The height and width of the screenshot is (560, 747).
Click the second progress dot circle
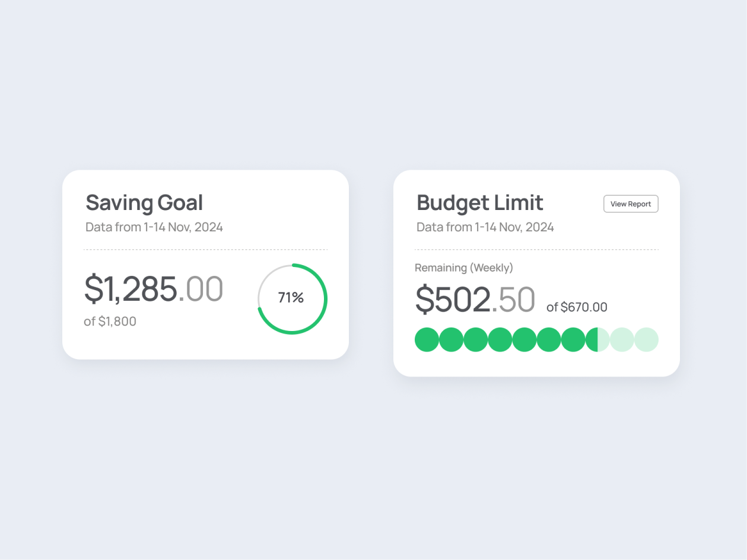coord(451,339)
